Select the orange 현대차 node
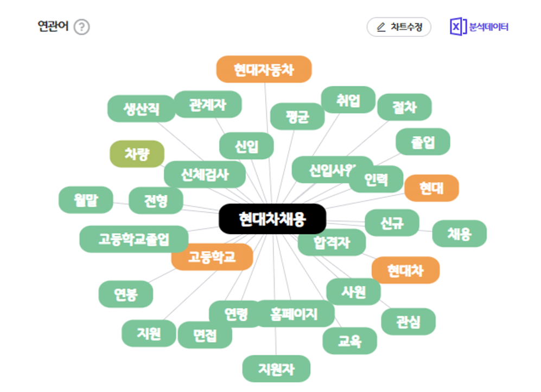Image resolution: width=541 pixels, height=392 pixels. (405, 271)
